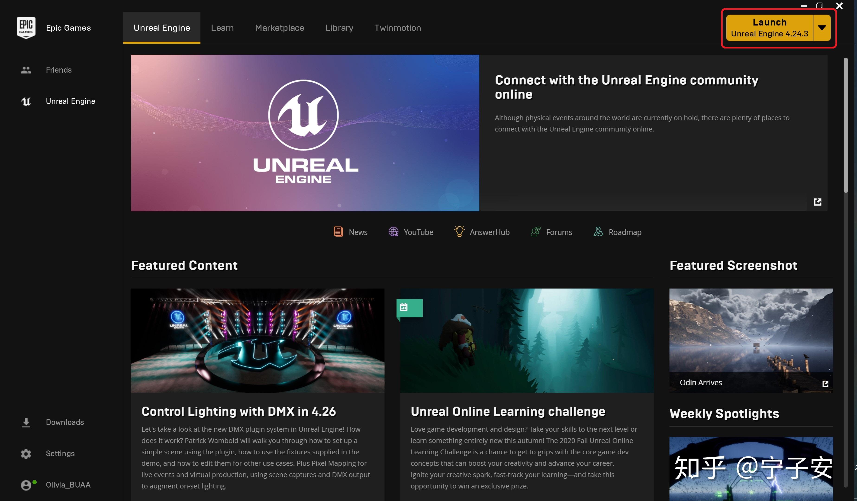Open the Unreal Engine YouTube channel
The height and width of the screenshot is (504, 857).
(x=411, y=232)
